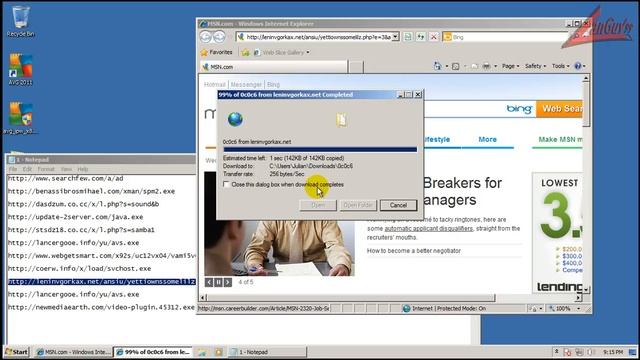Click the folder icon in the download dialog

click(x=342, y=120)
